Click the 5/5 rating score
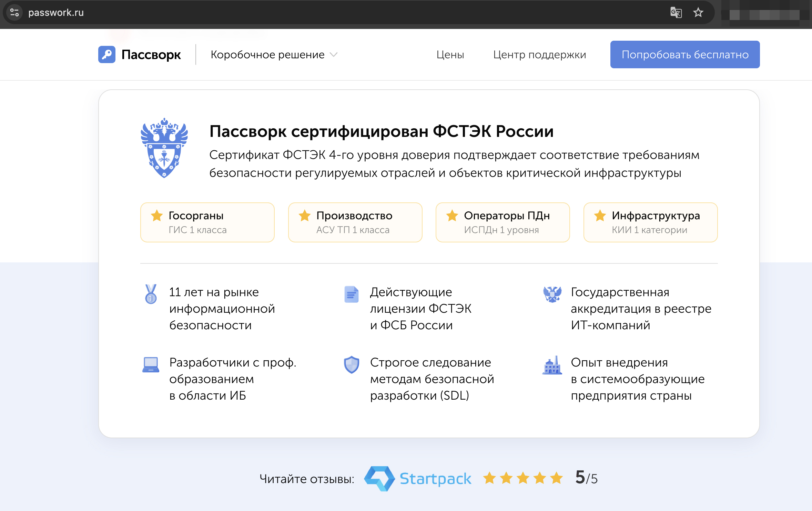Screen dimensions: 812x511 (586, 478)
